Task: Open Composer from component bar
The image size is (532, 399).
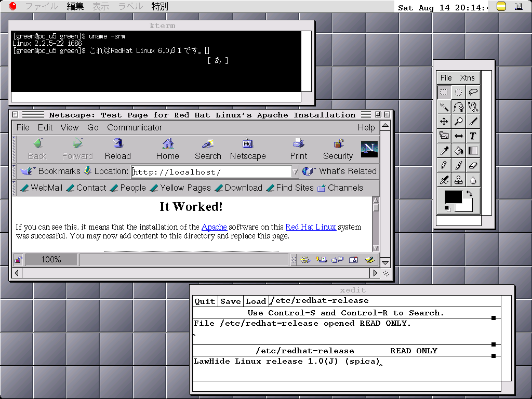Action: point(369,260)
